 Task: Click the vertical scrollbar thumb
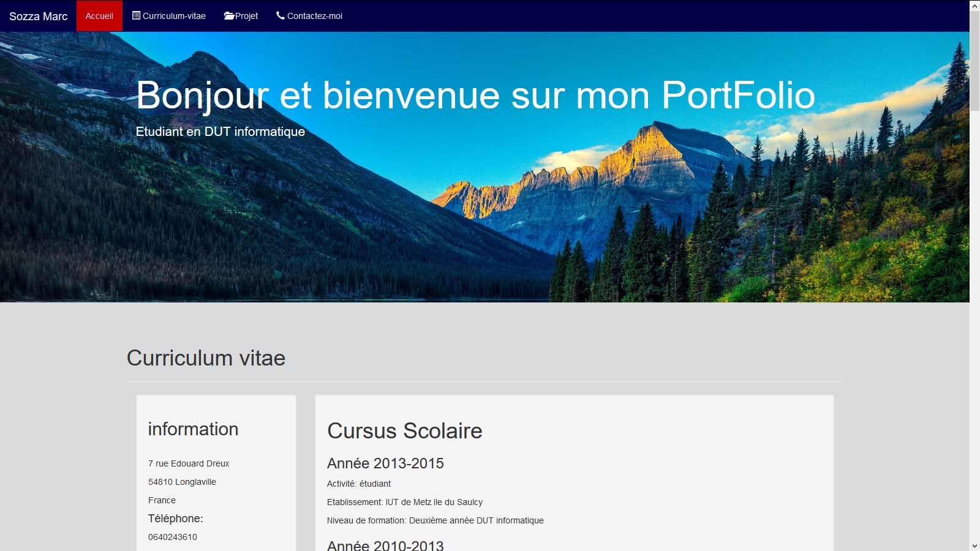974,61
